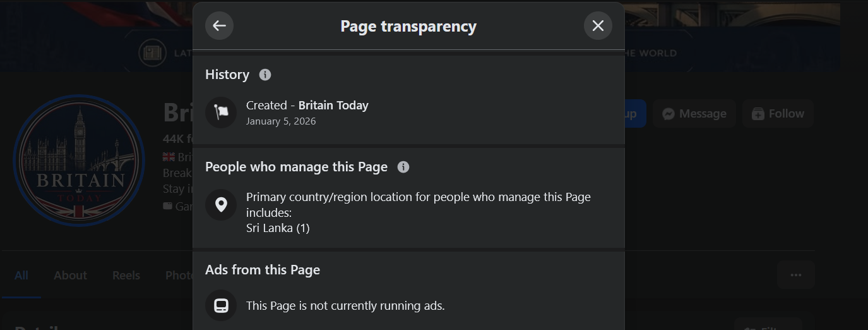
Task: Click the location pin icon
Action: tap(221, 205)
